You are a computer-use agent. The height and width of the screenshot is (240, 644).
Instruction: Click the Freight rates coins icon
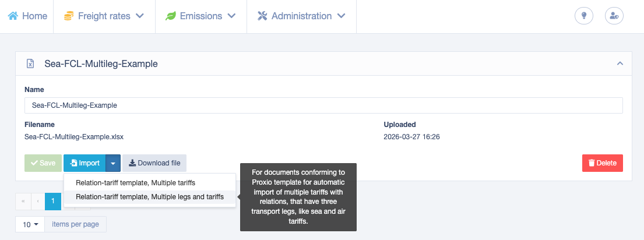69,16
